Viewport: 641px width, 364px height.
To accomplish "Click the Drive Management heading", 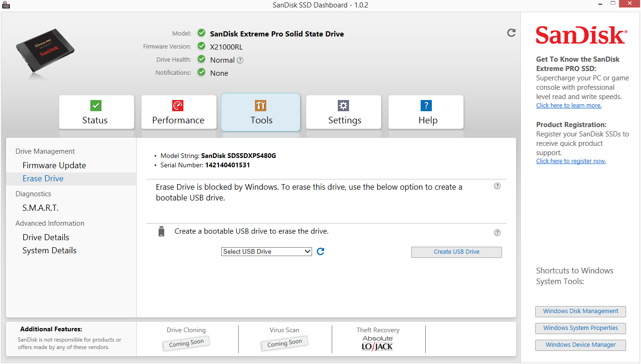I will [45, 151].
